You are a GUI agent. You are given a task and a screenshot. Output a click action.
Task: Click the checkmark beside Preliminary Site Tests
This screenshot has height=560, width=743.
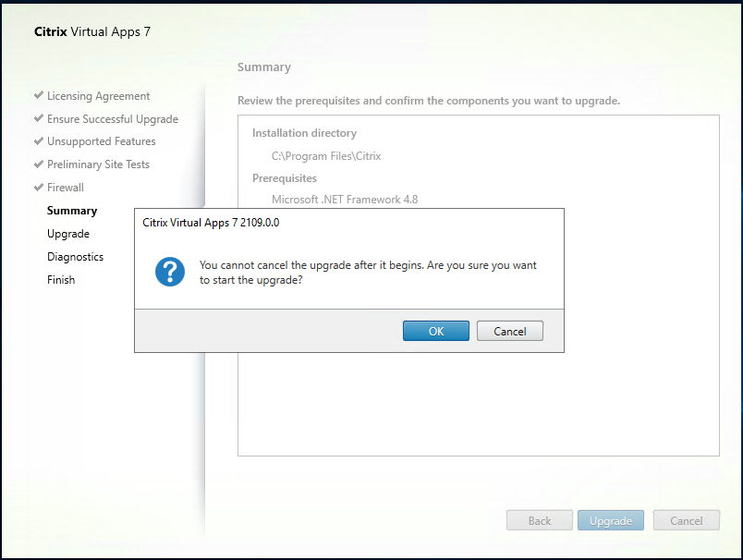coord(39,164)
